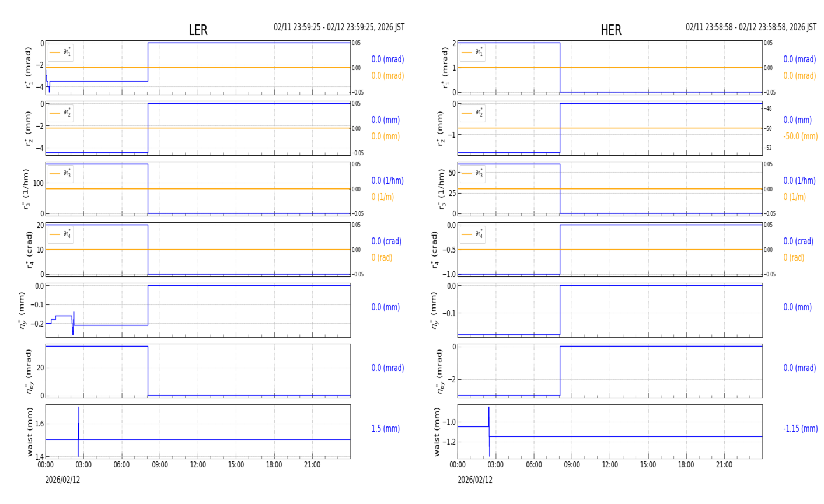Click the orange '-50.0 (mm)' value in HER
The width and height of the screenshot is (824, 504).
[801, 136]
